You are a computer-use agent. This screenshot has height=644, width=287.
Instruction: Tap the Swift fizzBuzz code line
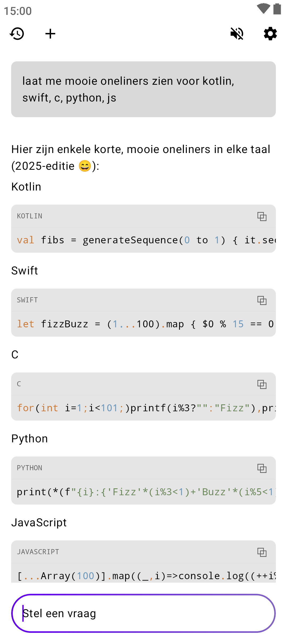click(x=143, y=324)
